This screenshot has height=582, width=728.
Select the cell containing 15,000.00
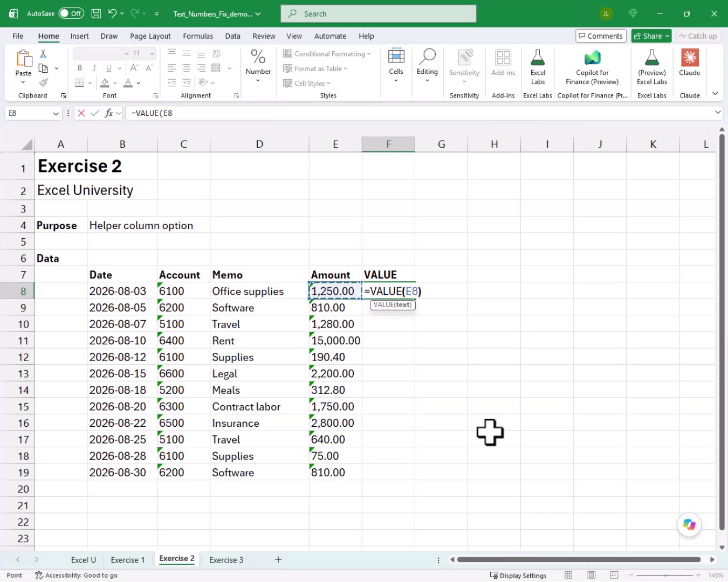tap(335, 341)
